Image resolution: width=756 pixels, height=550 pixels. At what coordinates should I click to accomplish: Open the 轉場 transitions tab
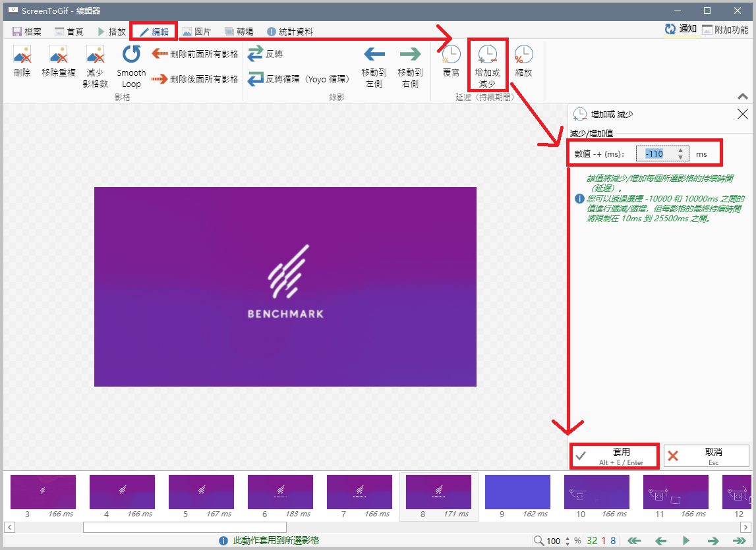tap(238, 32)
